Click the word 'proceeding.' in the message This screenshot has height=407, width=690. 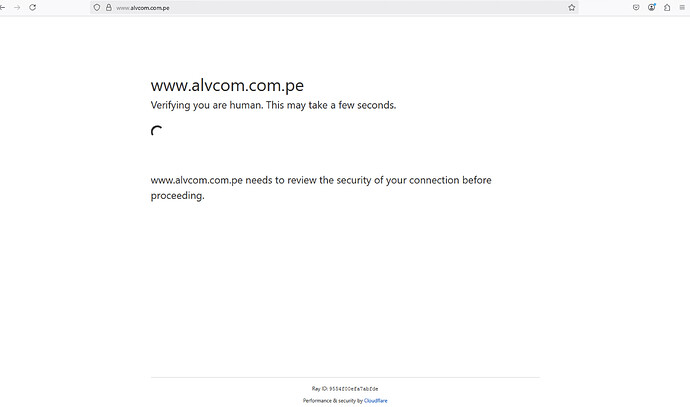(177, 196)
